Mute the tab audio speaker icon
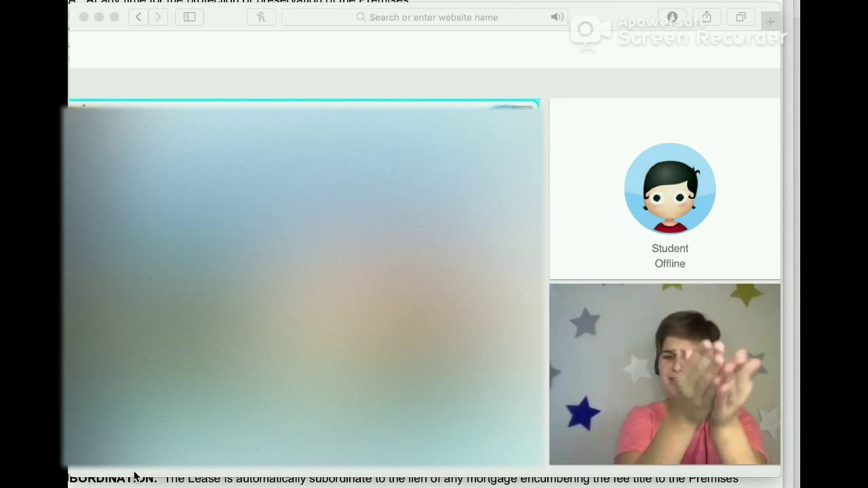 click(x=557, y=17)
